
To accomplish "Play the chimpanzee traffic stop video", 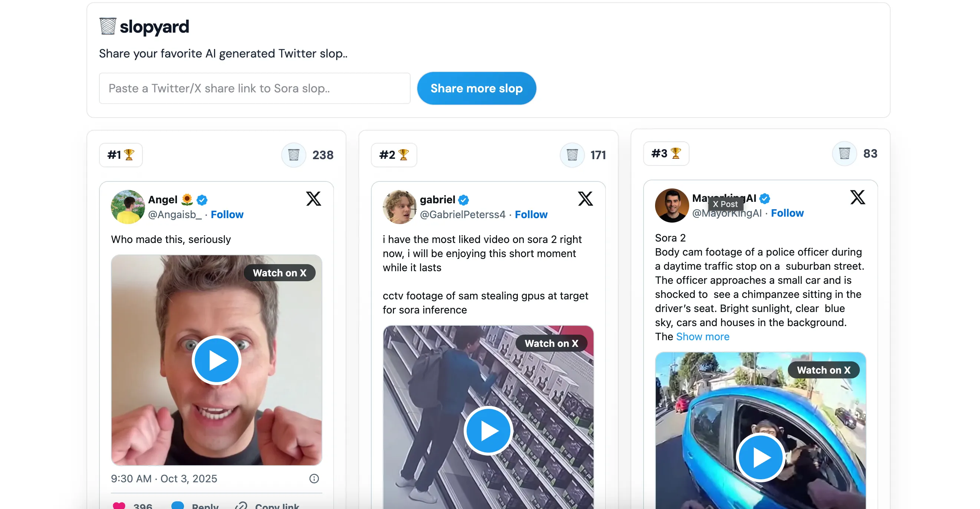I will [x=760, y=457].
